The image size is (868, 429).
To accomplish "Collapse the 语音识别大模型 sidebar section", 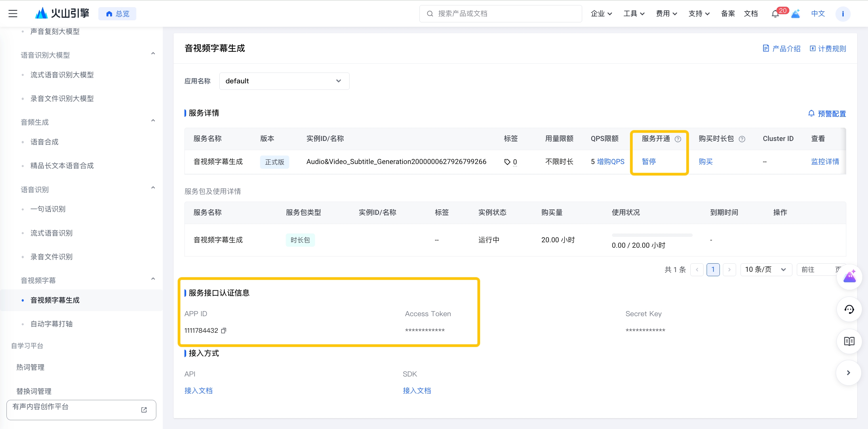I will tap(153, 54).
